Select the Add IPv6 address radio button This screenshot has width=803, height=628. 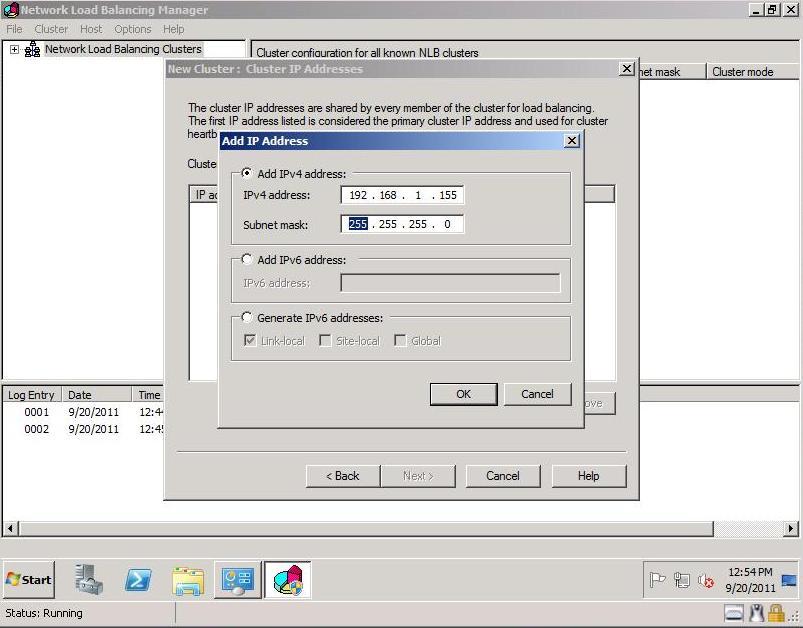247,259
